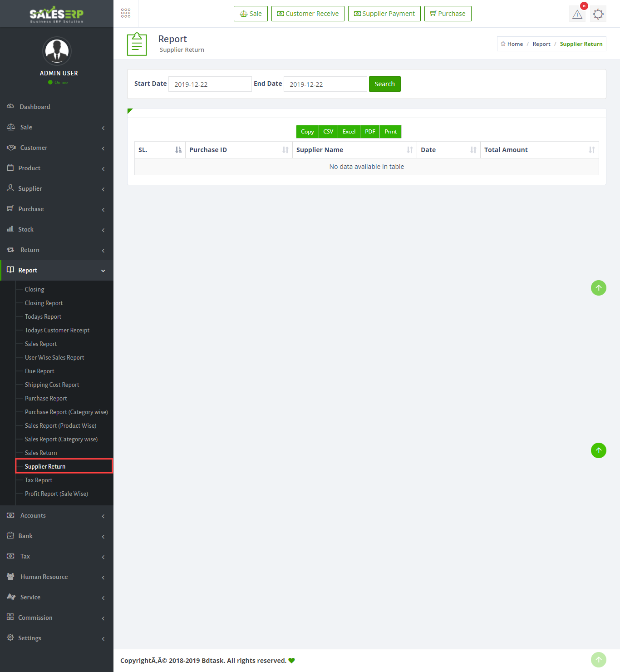Collapse the Report sidebar menu

pyautogui.click(x=57, y=271)
